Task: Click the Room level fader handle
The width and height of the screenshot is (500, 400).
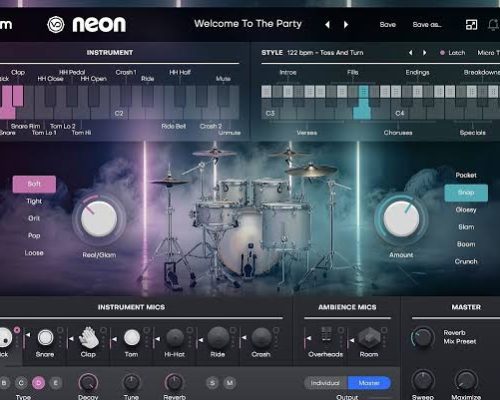Action: pos(352,340)
